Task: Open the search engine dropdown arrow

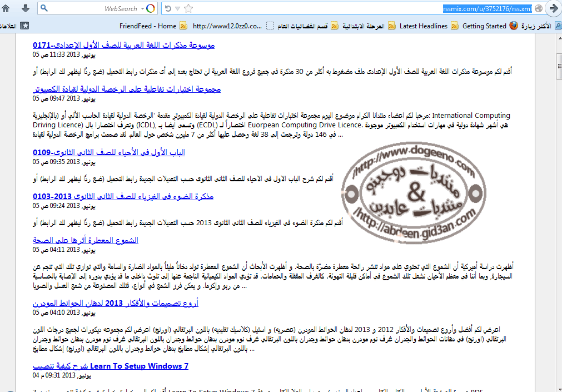Action: pos(142,8)
